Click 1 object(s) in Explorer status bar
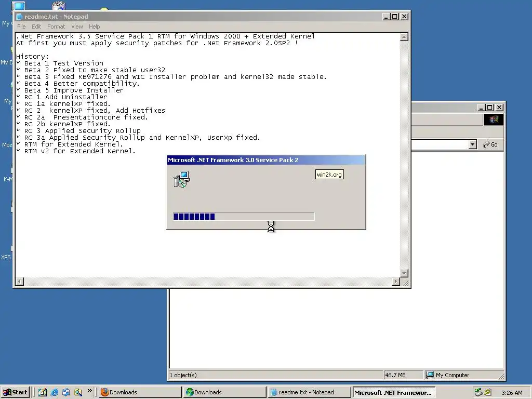Image resolution: width=532 pixels, height=399 pixels. 183,375
